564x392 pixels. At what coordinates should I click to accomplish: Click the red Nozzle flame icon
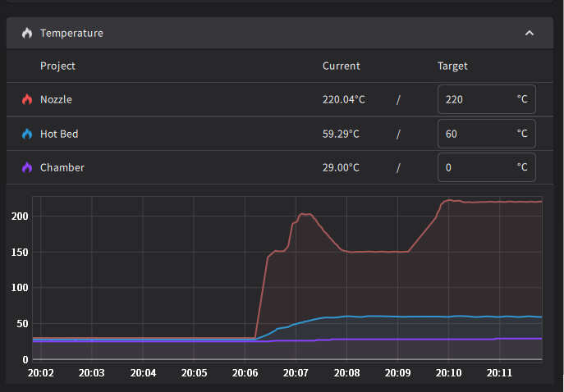coord(27,99)
